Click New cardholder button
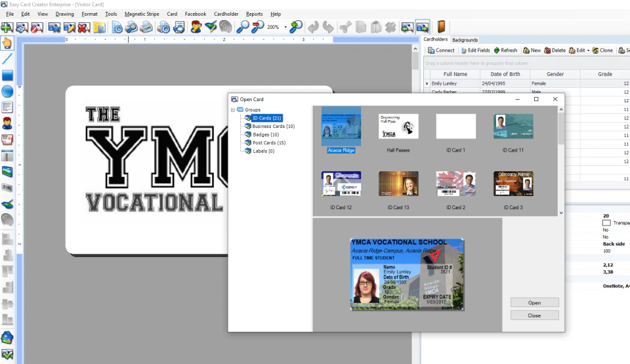 point(532,51)
